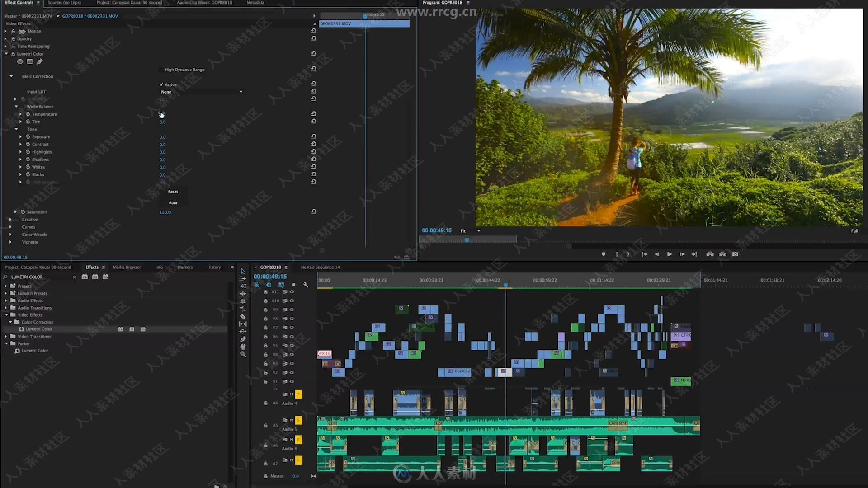
Task: Mute the Audio 5 track
Action: [x=292, y=420]
